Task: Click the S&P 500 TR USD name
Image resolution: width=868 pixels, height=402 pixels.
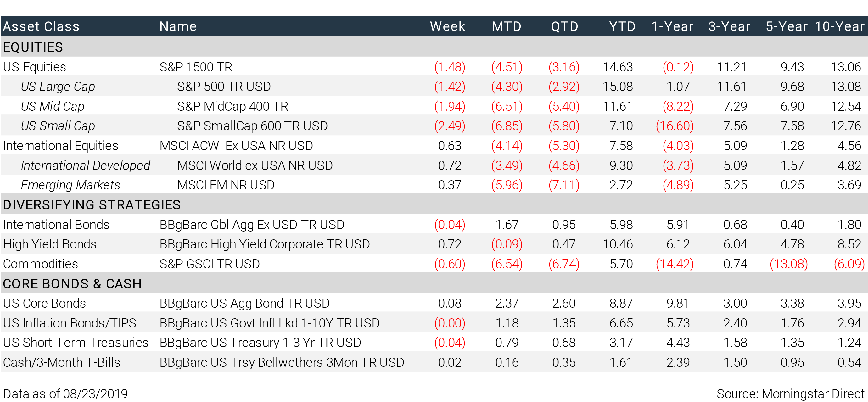Action: point(224,87)
